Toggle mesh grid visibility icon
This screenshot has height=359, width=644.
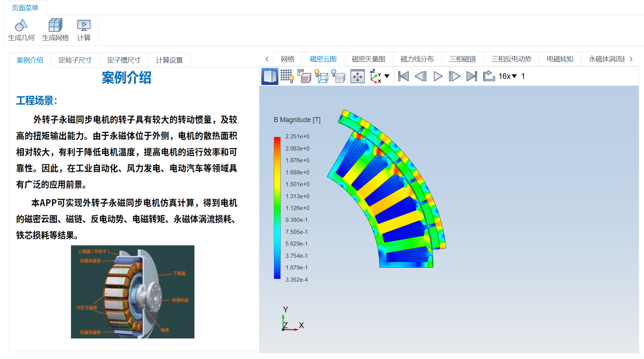(x=287, y=76)
